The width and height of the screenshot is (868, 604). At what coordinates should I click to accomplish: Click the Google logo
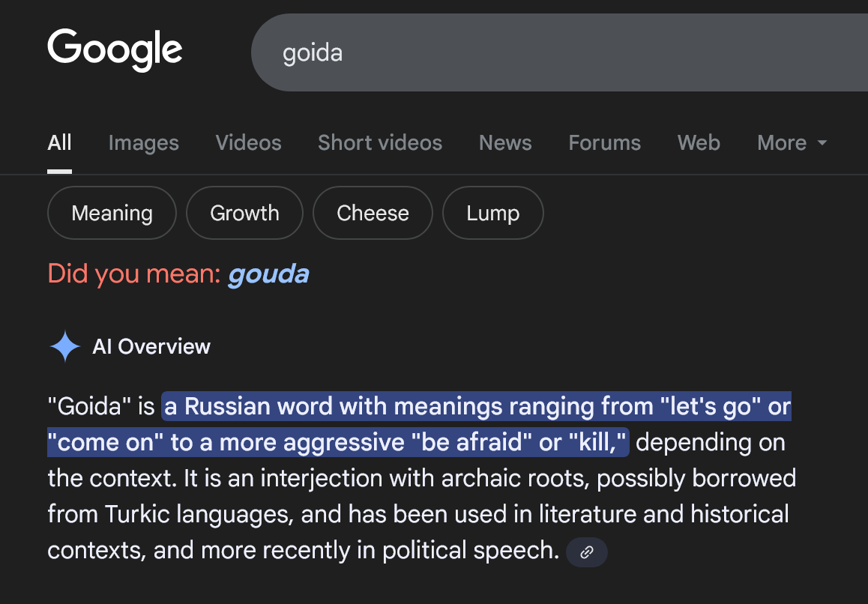coord(115,50)
